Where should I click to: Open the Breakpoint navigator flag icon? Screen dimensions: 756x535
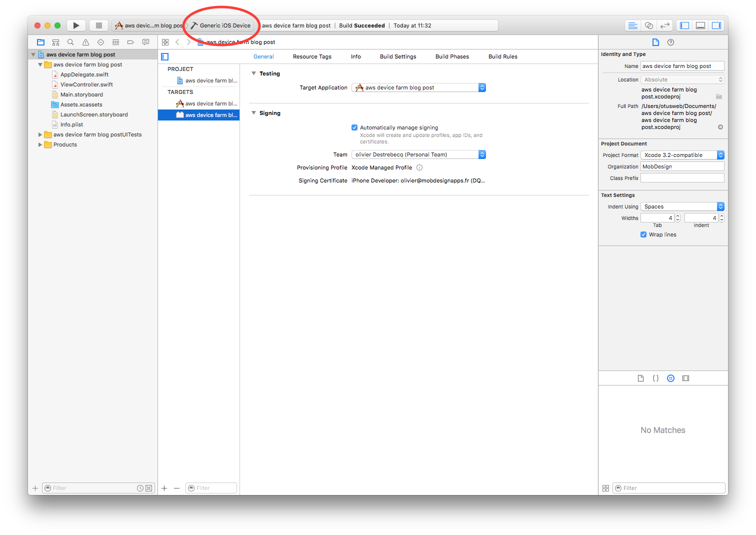pos(130,42)
